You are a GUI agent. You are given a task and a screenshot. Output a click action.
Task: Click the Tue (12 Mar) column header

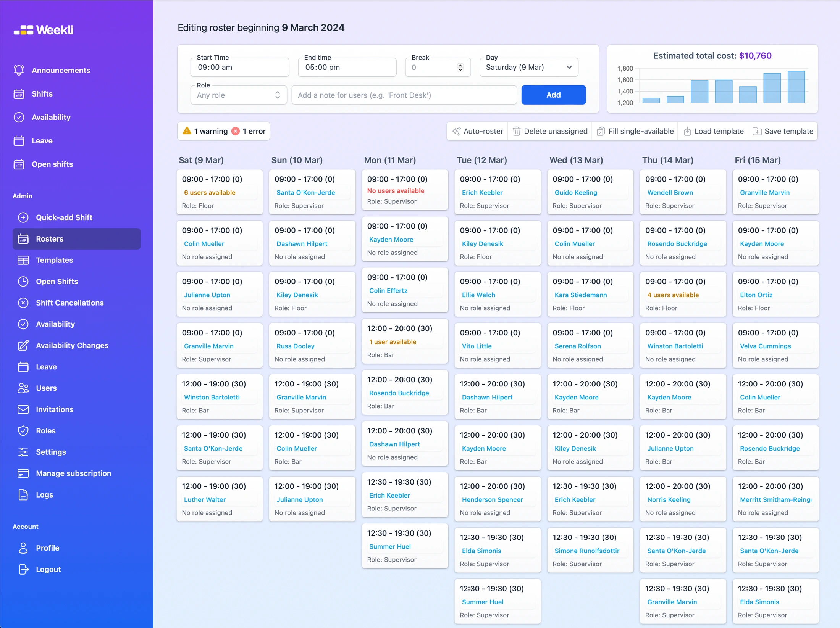(x=482, y=160)
